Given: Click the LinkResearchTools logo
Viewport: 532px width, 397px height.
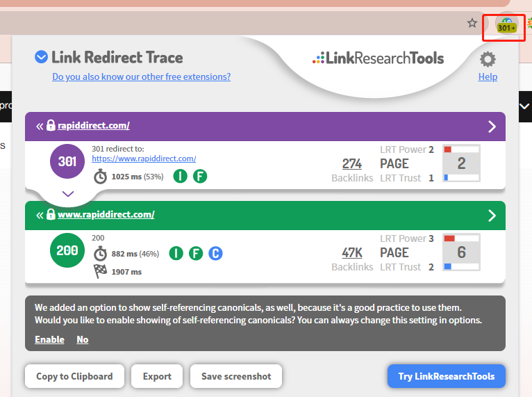Looking at the screenshot, I should [378, 58].
